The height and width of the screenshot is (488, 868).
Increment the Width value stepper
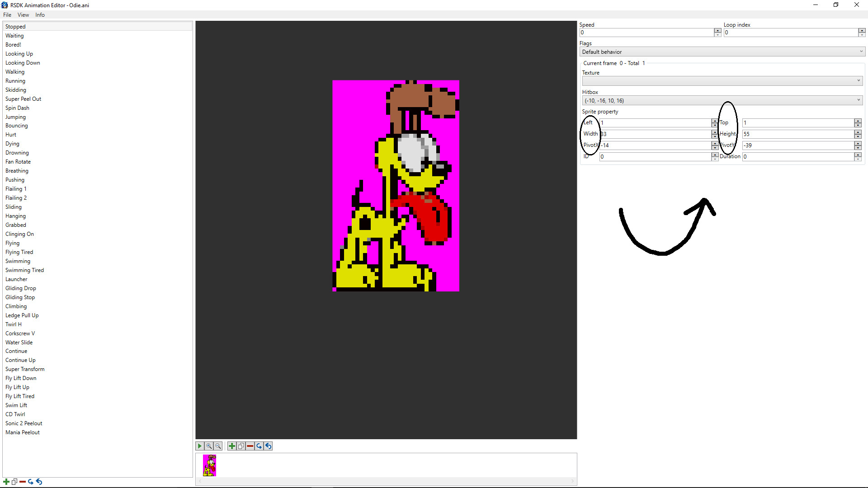tap(714, 131)
